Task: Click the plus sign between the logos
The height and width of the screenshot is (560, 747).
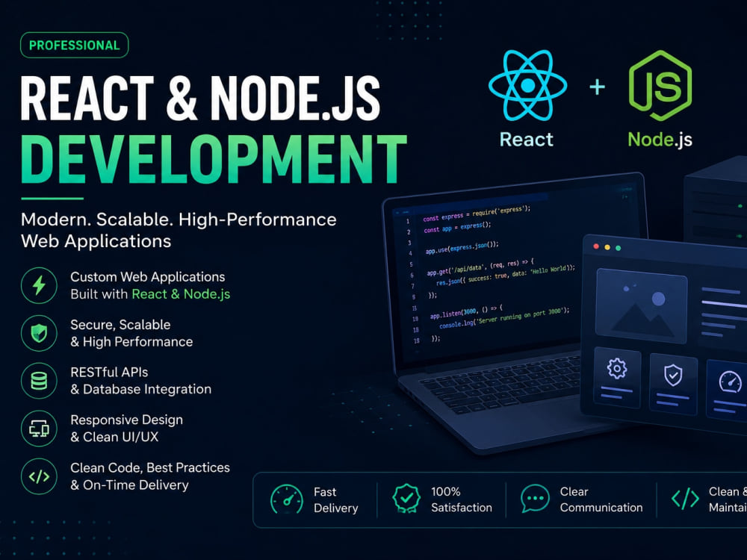Action: (597, 87)
